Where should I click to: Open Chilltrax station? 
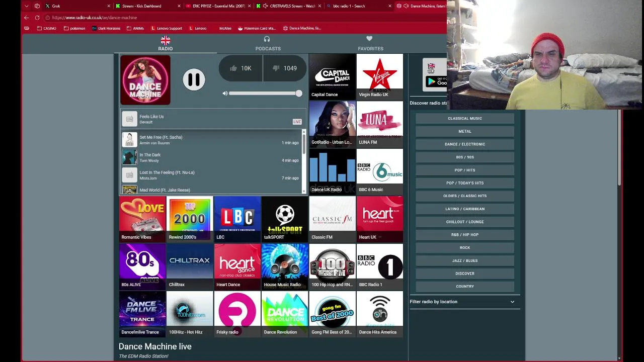tap(190, 266)
